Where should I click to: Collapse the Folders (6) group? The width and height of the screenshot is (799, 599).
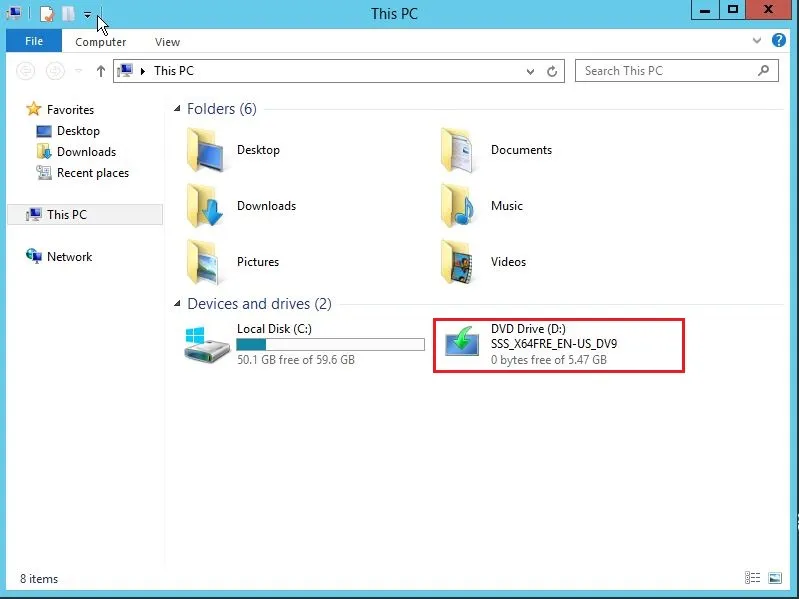[x=177, y=108]
